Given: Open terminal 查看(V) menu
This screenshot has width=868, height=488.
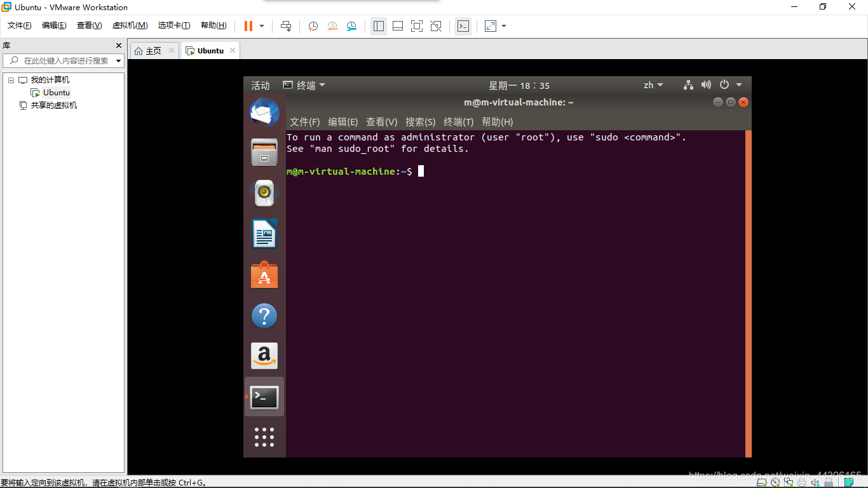Looking at the screenshot, I should click(x=382, y=122).
